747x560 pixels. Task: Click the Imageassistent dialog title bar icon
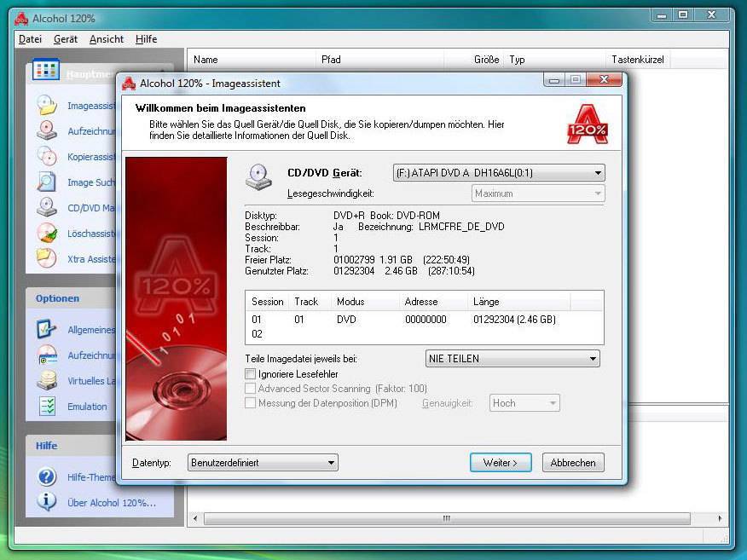tap(129, 84)
